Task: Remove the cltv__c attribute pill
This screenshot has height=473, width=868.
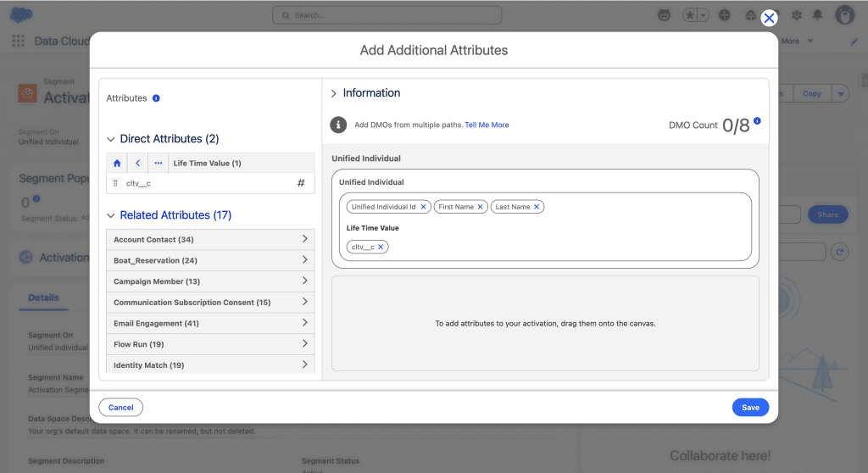Action: [x=381, y=247]
